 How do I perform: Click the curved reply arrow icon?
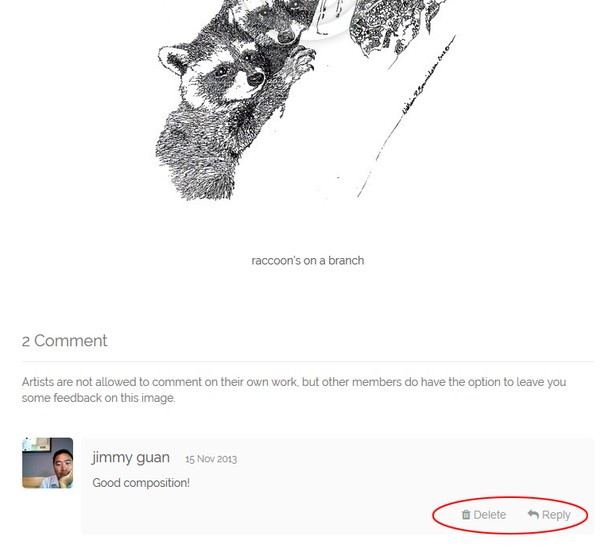(533, 514)
